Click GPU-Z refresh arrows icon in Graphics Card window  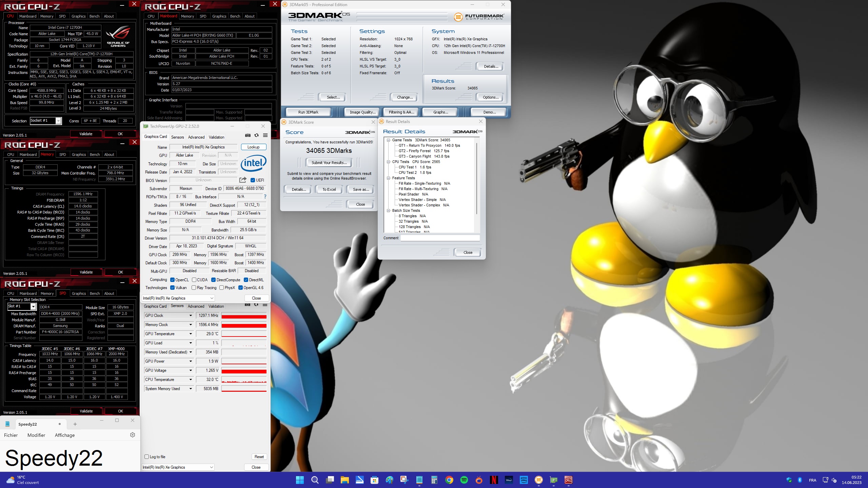click(257, 135)
